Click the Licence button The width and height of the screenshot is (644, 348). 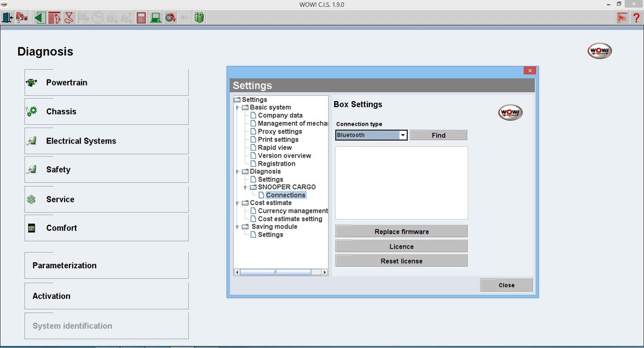[401, 246]
